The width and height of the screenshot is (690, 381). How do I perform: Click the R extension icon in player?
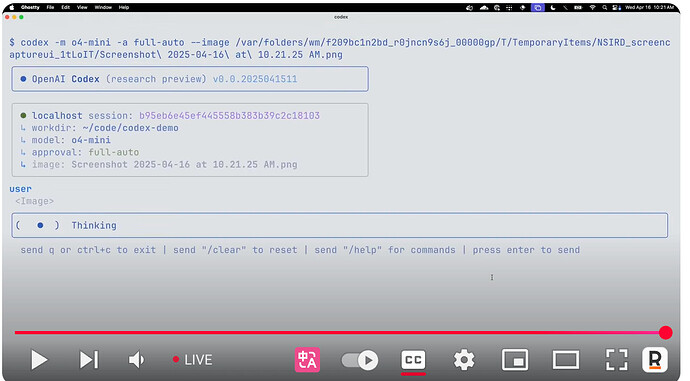(655, 360)
